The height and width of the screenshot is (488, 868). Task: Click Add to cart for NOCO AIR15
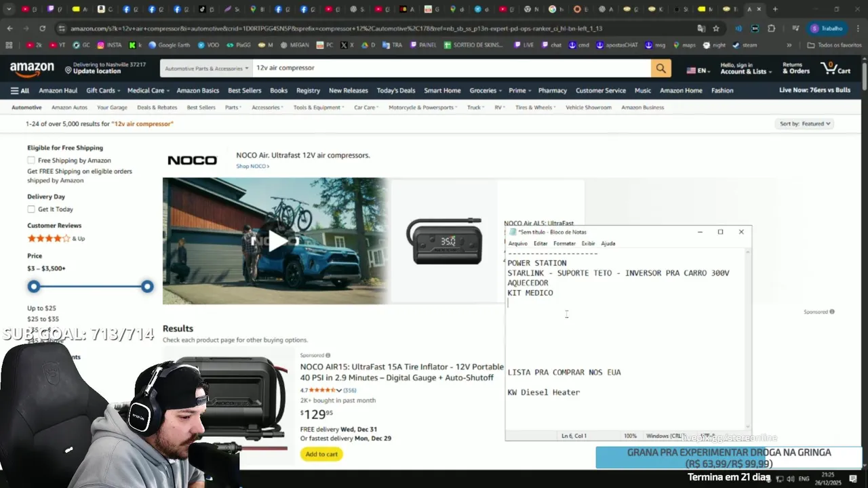[321, 454]
